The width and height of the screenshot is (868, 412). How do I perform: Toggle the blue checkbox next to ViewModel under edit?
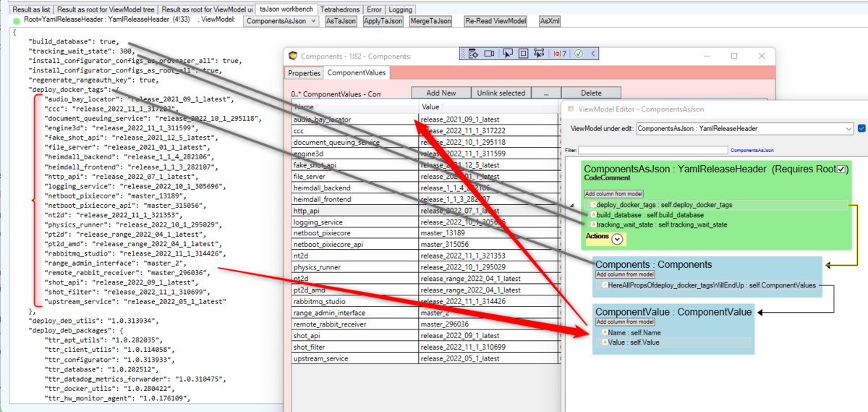tap(861, 128)
